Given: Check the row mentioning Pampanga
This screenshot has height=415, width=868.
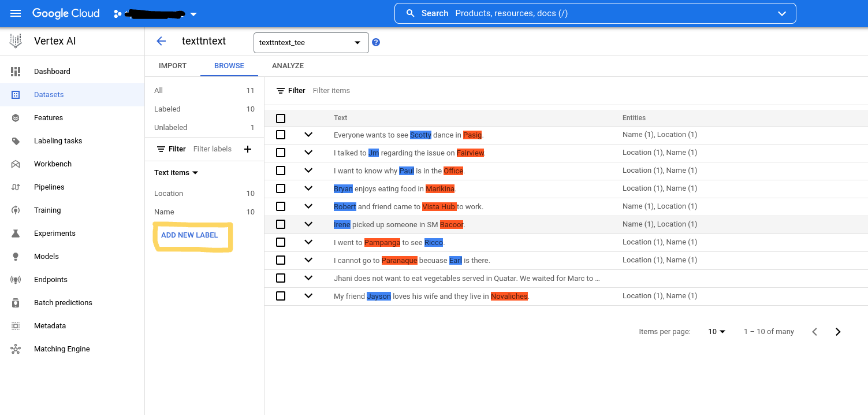Looking at the screenshot, I should click(281, 242).
